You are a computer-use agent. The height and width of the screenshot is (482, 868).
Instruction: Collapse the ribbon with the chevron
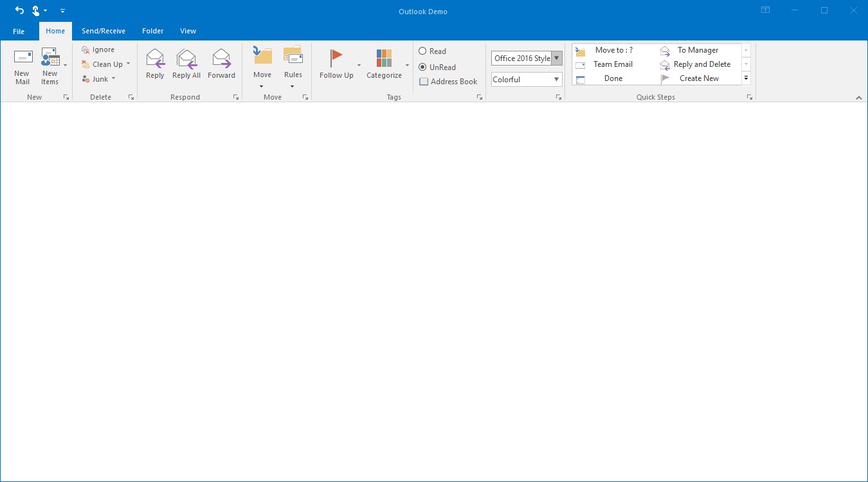(x=859, y=98)
